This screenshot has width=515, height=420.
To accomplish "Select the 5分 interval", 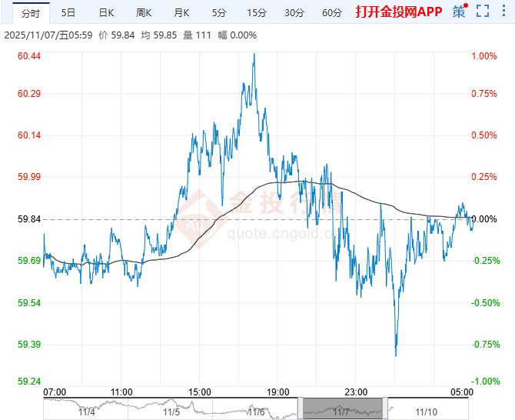I will coord(219,12).
